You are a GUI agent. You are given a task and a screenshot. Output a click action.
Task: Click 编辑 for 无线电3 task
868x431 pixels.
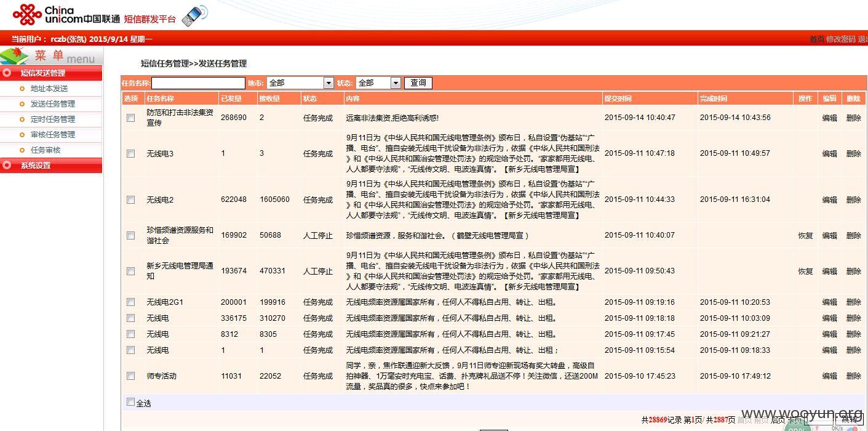tap(829, 153)
